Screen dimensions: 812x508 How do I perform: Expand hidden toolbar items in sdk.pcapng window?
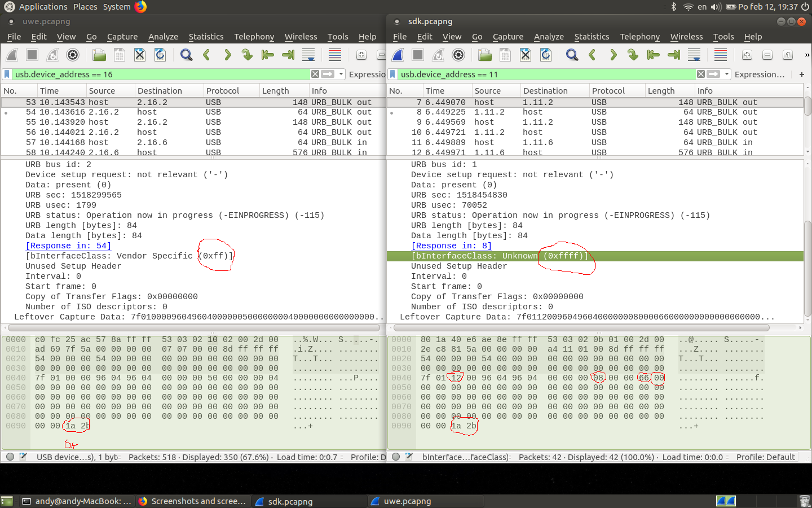807,55
